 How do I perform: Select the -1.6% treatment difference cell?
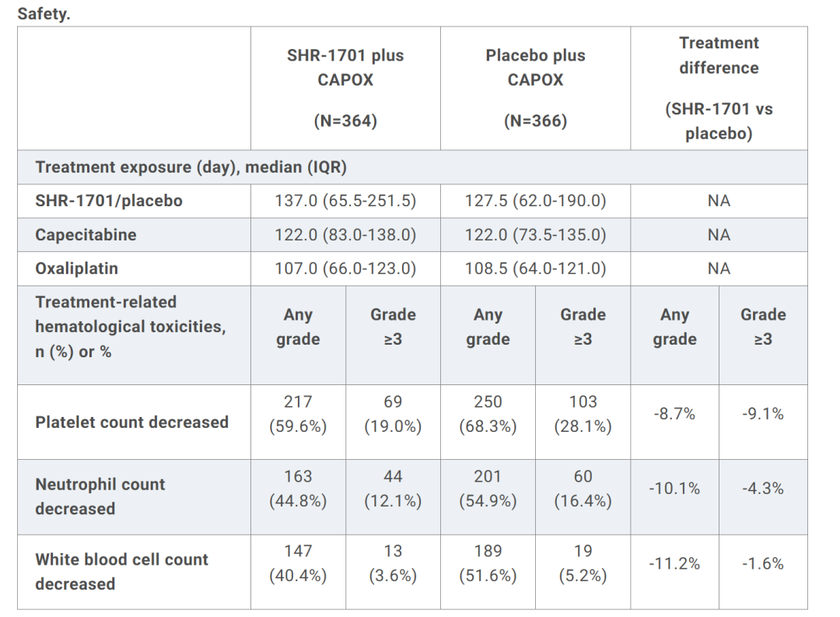(763, 563)
